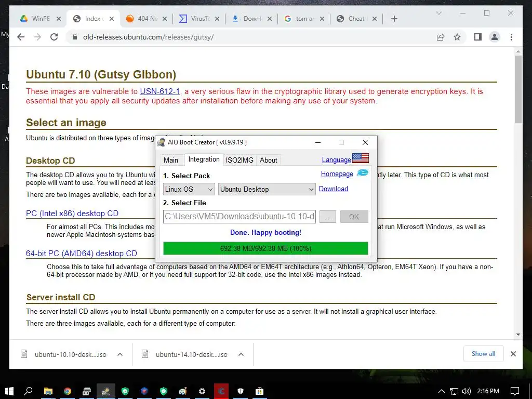Open Windows taskbar search

(28, 391)
